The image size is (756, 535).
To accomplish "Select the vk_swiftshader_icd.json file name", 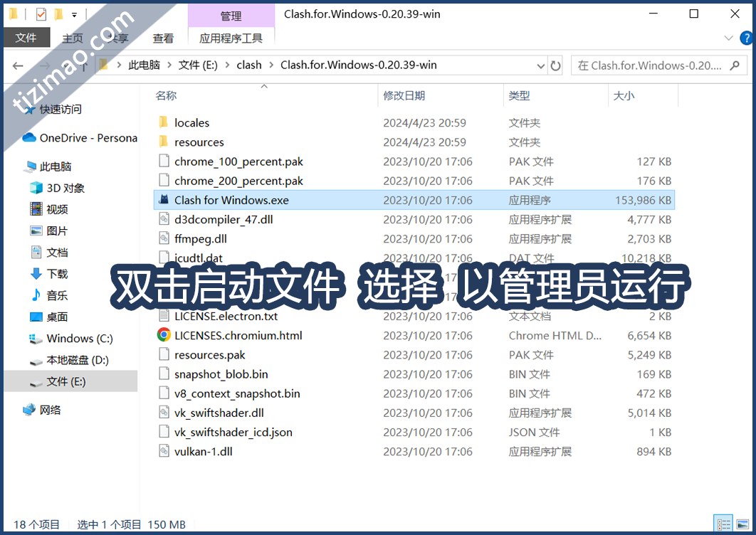I will [233, 433].
